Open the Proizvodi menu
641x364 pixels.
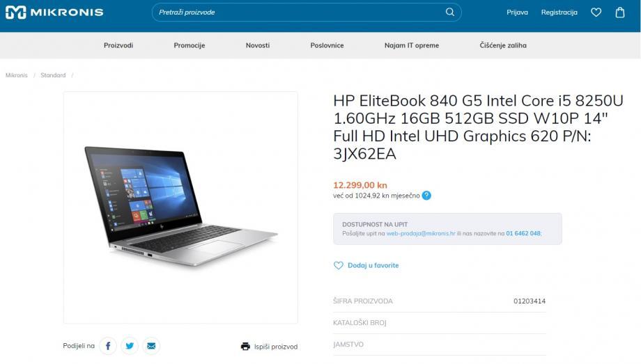coord(118,45)
